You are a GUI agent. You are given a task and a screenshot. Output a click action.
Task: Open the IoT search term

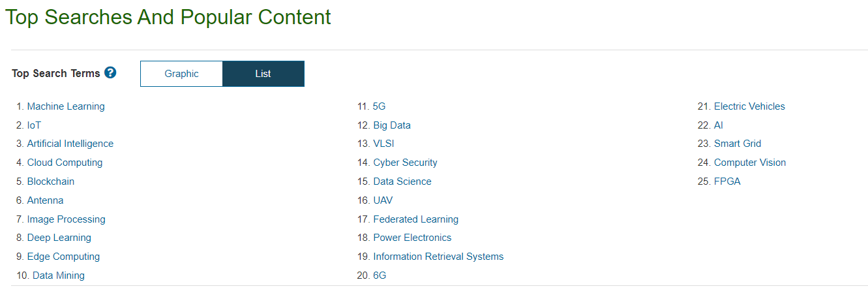[34, 125]
